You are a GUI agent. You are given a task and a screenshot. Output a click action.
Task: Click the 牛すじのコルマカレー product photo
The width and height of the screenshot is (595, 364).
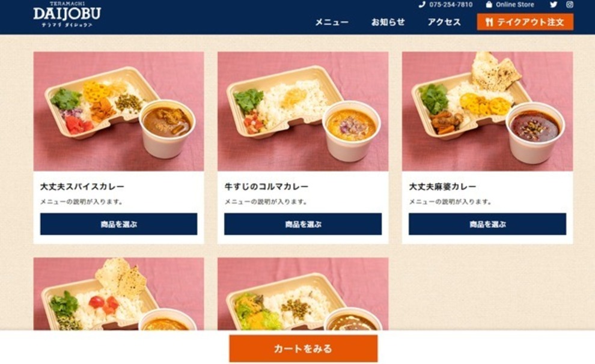[303, 112]
